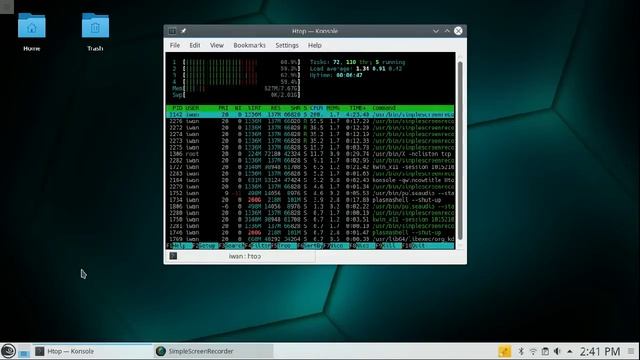Select the konsole process row
This screenshot has height=360, width=640.
coord(310,180)
